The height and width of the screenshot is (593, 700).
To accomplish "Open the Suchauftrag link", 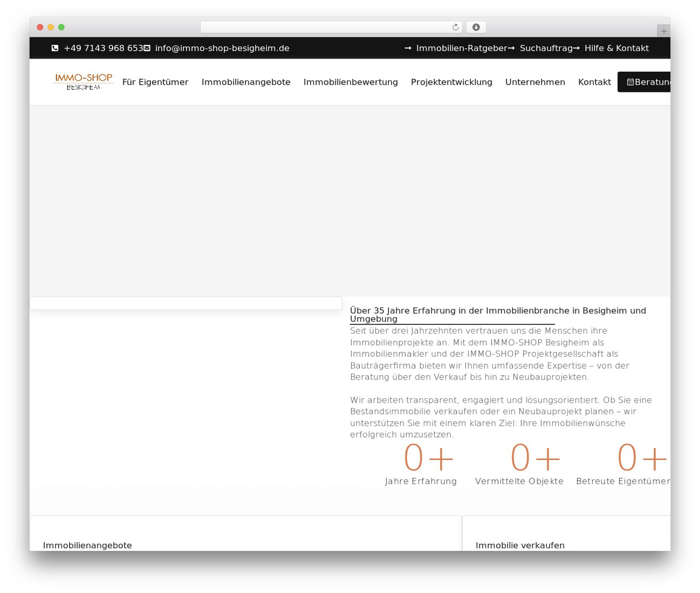I will coord(546,48).
